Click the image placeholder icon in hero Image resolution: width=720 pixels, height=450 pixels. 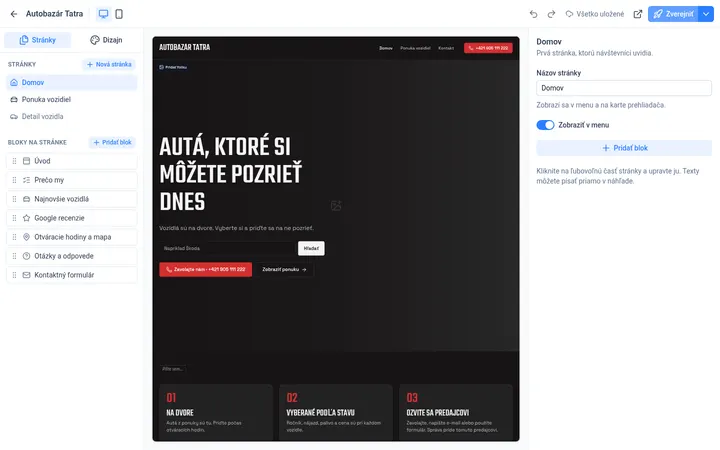click(x=336, y=206)
